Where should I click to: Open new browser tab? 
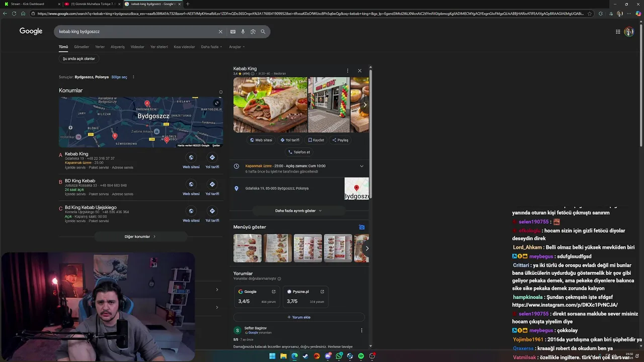(x=188, y=4)
